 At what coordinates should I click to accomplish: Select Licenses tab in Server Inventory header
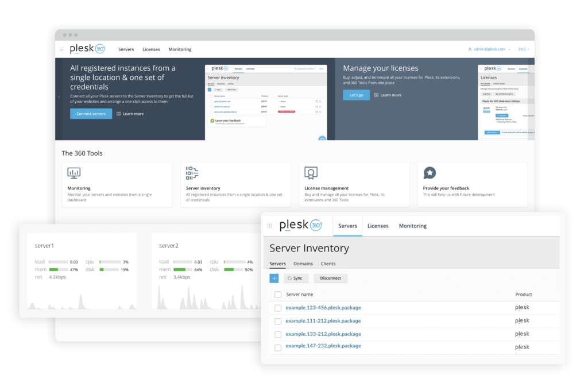point(378,226)
